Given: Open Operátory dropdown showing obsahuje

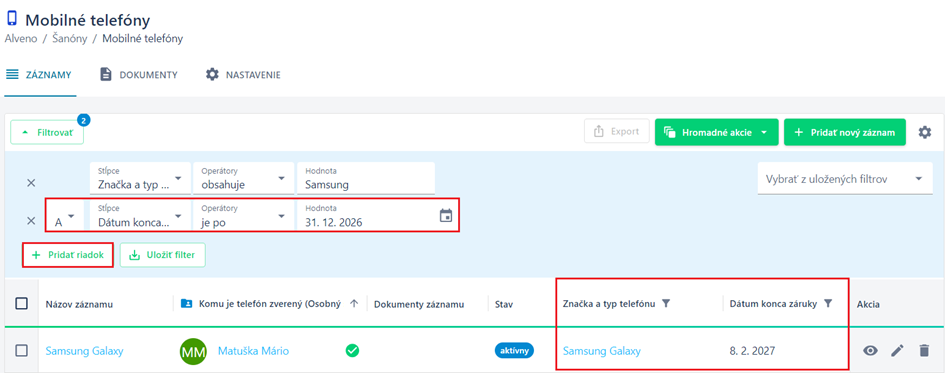Looking at the screenshot, I should click(x=243, y=178).
